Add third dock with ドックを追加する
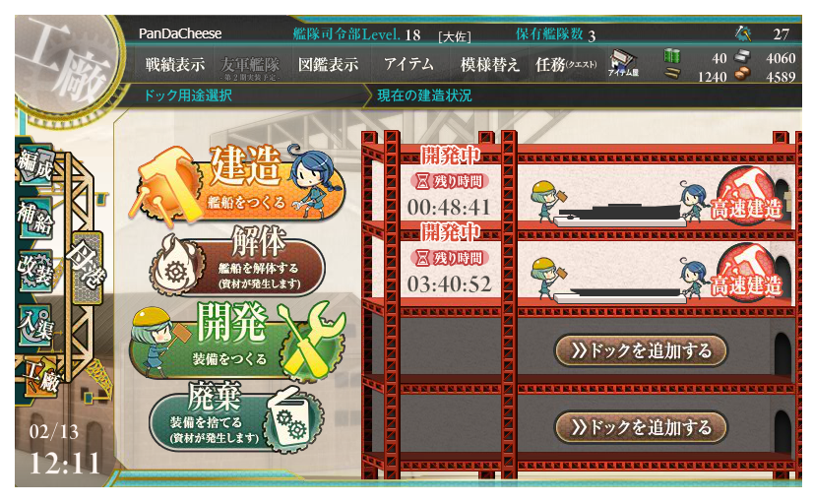 [x=641, y=350]
